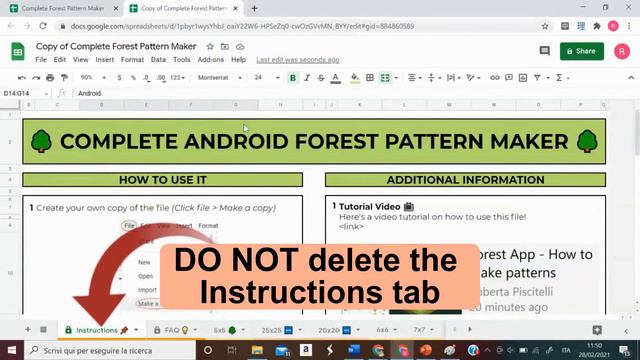
Task: Open the fill color picker
Action: point(355,78)
